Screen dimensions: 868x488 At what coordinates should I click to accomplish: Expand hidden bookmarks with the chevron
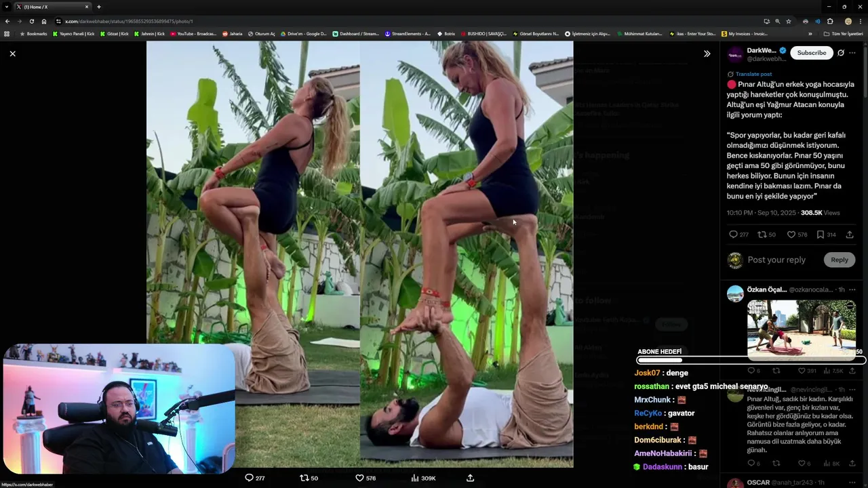(810, 33)
